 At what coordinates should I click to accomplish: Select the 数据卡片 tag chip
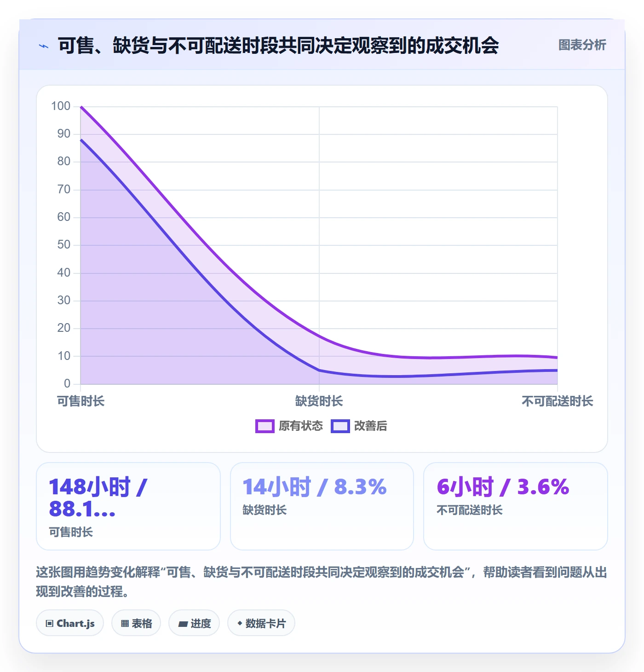tap(261, 623)
